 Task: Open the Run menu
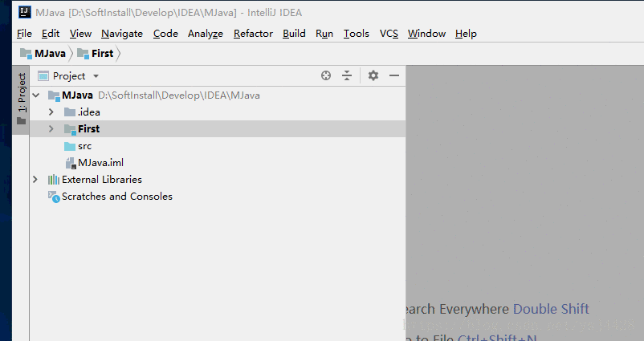point(324,34)
